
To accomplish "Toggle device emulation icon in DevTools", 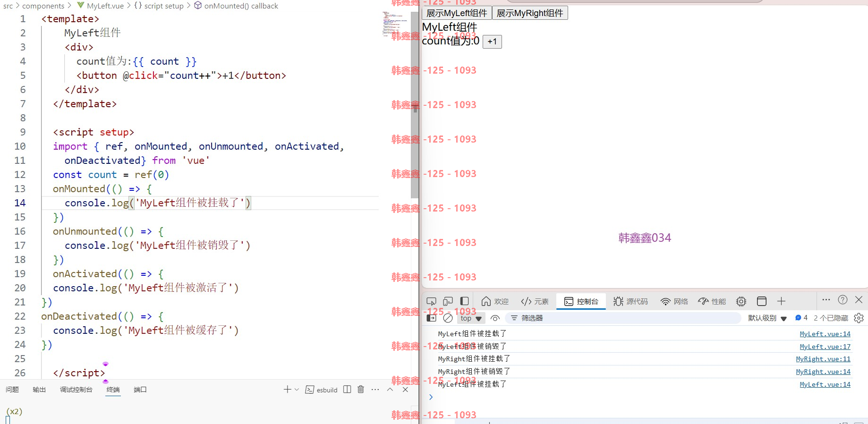I will point(448,301).
